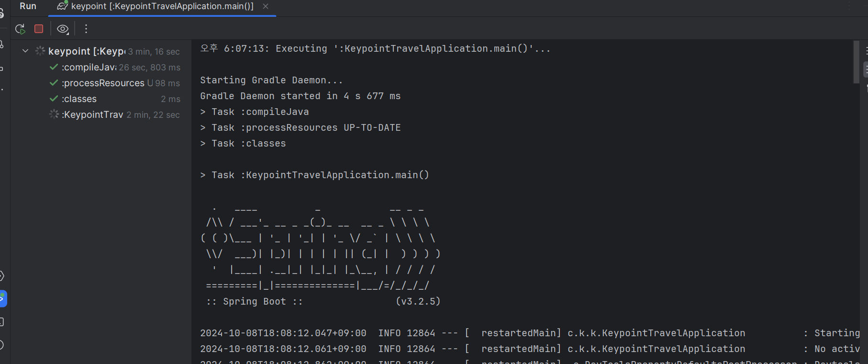
Task: Click the Rerun keypoint icon
Action: [20, 29]
